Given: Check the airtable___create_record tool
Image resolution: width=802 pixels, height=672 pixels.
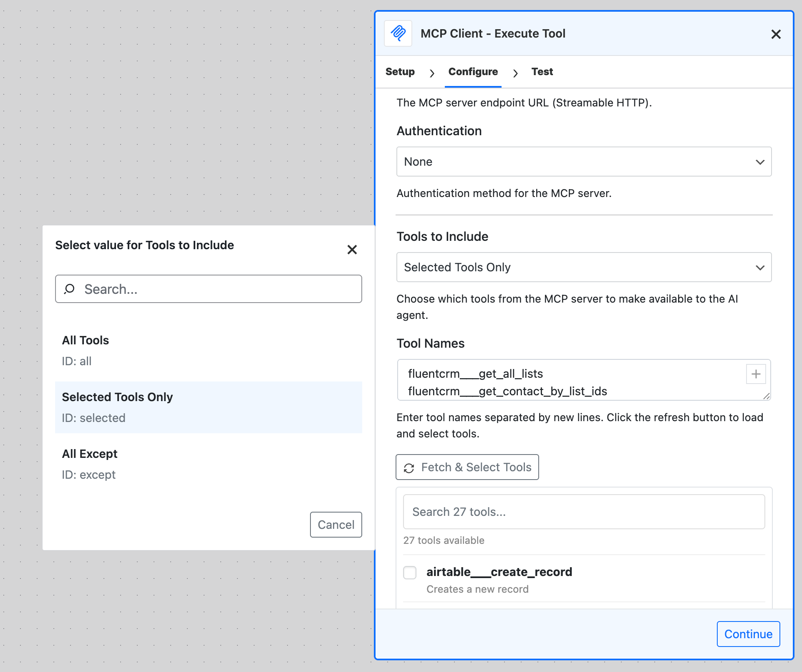Looking at the screenshot, I should (410, 573).
